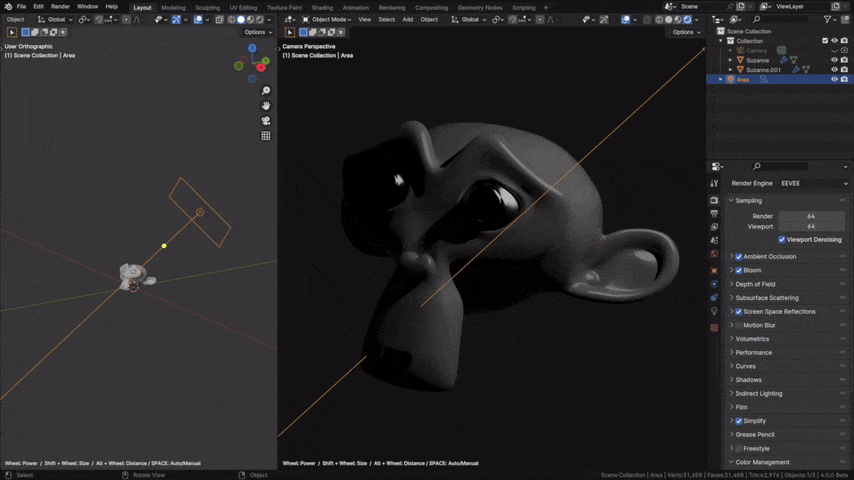
Task: Open the Object properties tab icon
Action: tap(714, 270)
